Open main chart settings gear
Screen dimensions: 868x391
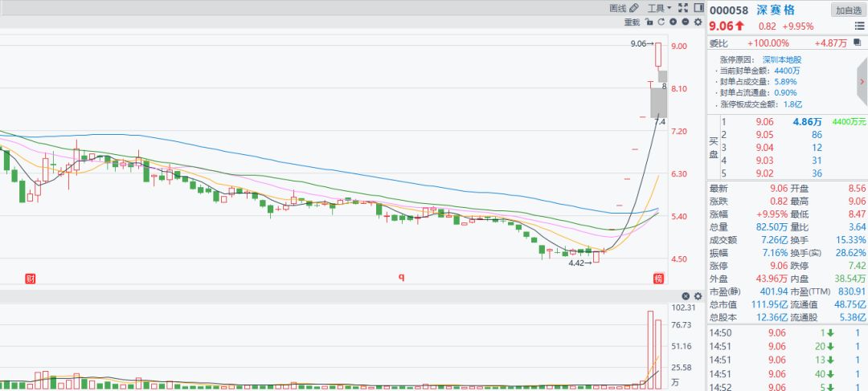point(698,22)
